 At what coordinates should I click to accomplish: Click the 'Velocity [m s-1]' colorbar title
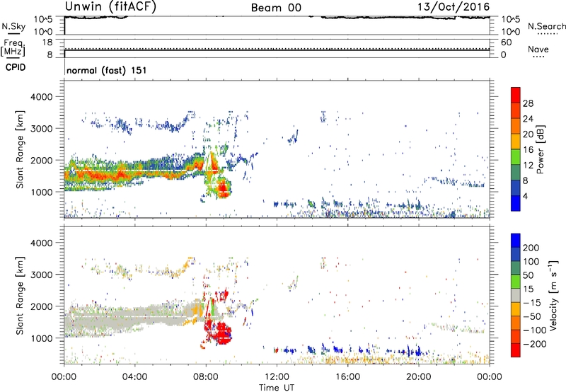[x=553, y=295]
